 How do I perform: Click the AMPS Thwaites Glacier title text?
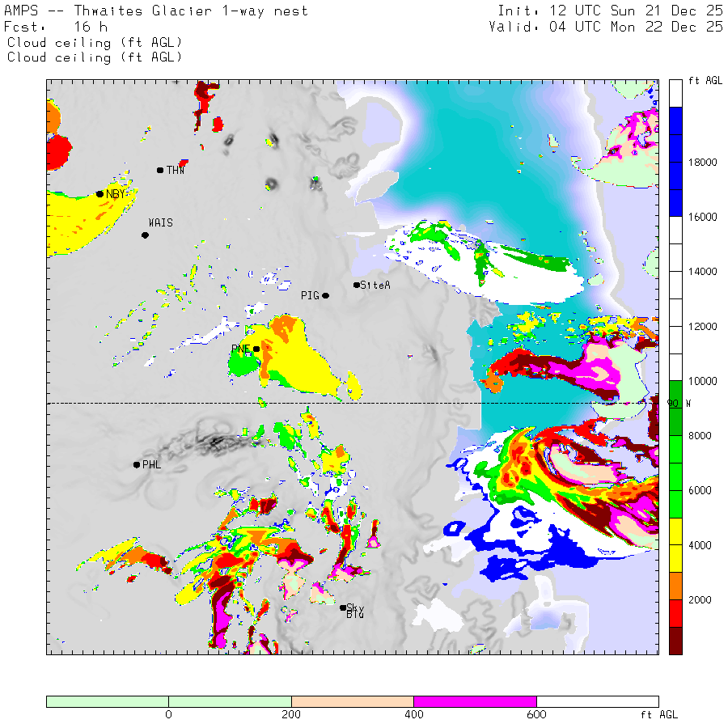[156, 11]
